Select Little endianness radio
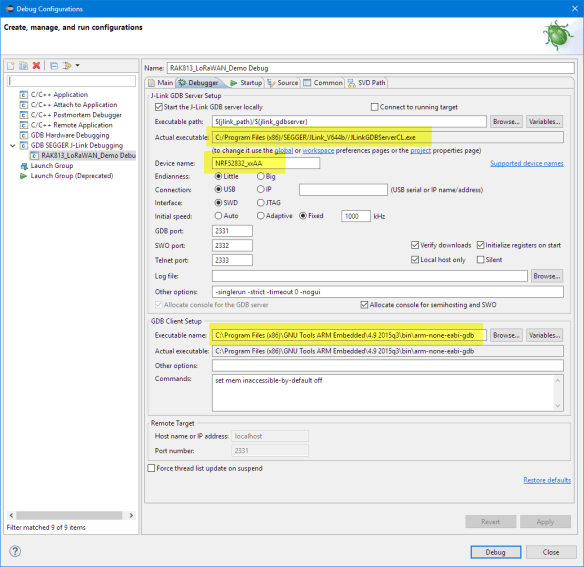584x567 pixels. [219, 176]
